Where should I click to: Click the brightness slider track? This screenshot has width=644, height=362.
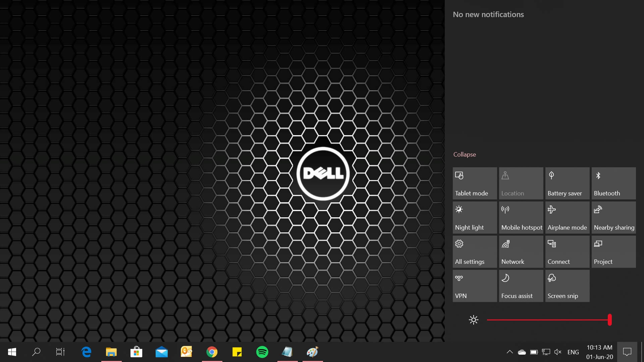(x=549, y=320)
